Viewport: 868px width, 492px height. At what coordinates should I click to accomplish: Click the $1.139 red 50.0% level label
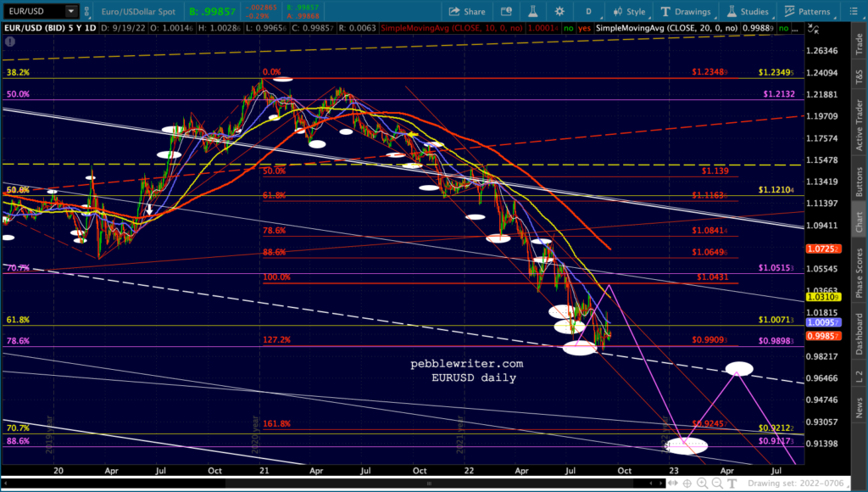715,171
